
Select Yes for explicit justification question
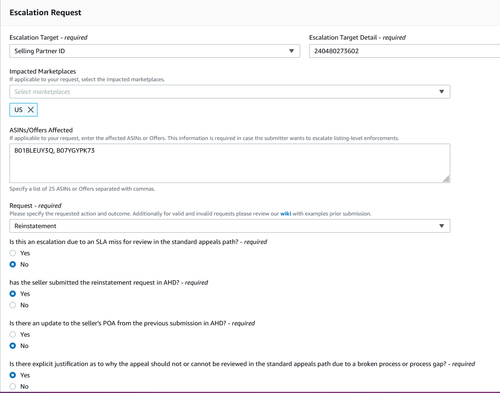click(x=13, y=375)
